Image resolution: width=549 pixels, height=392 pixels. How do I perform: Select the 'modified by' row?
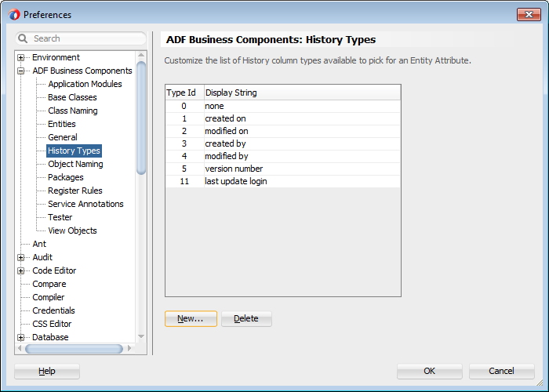(283, 157)
